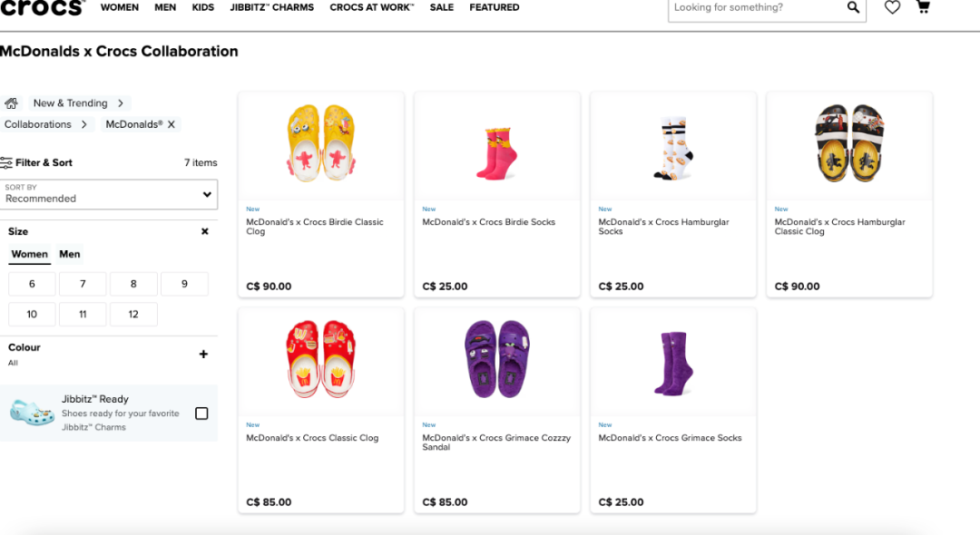Open the Grimace Cozzzy Sandal image
The image size is (980, 535).
coord(497,359)
